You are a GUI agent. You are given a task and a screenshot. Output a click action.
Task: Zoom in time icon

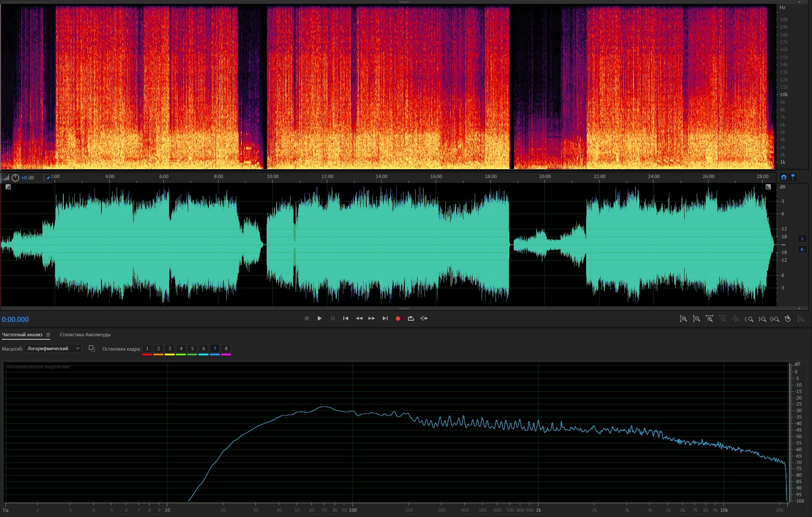point(709,319)
